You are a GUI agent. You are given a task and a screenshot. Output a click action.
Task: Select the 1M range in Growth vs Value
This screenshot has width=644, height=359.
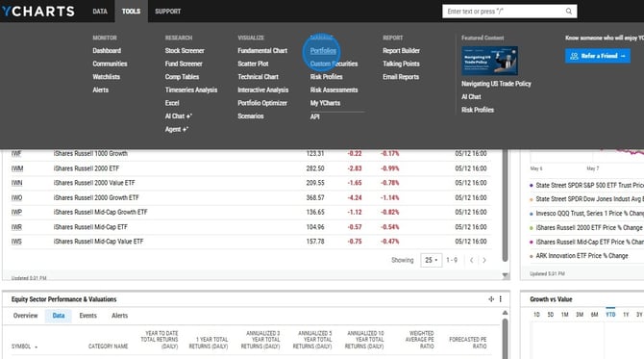[565, 315]
